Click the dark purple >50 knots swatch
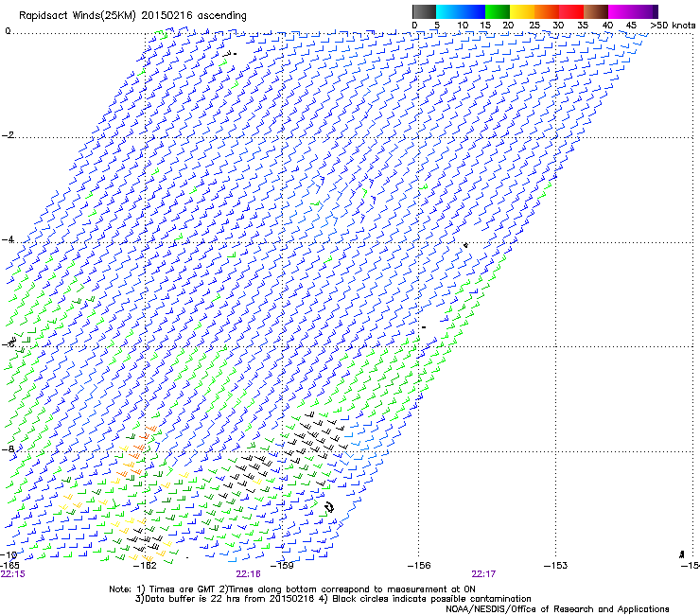 click(x=656, y=11)
